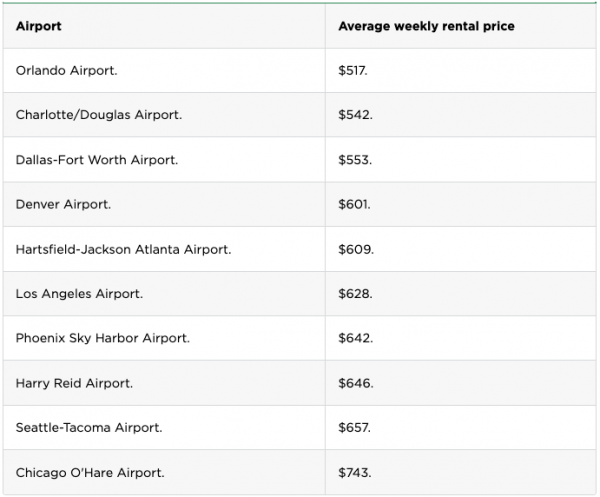Select the Chicago O'Hare Airport cell
The height and width of the screenshot is (497, 600).
click(90, 472)
